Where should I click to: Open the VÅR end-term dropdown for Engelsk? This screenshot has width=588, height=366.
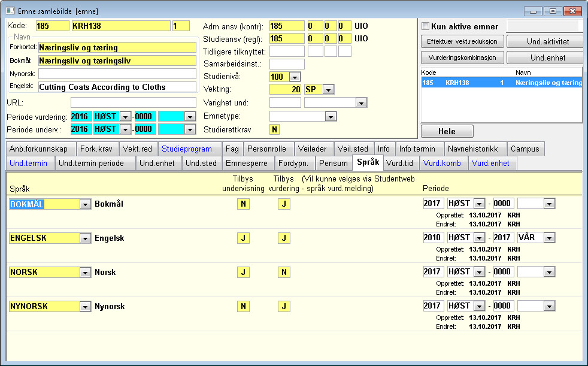[549, 238]
